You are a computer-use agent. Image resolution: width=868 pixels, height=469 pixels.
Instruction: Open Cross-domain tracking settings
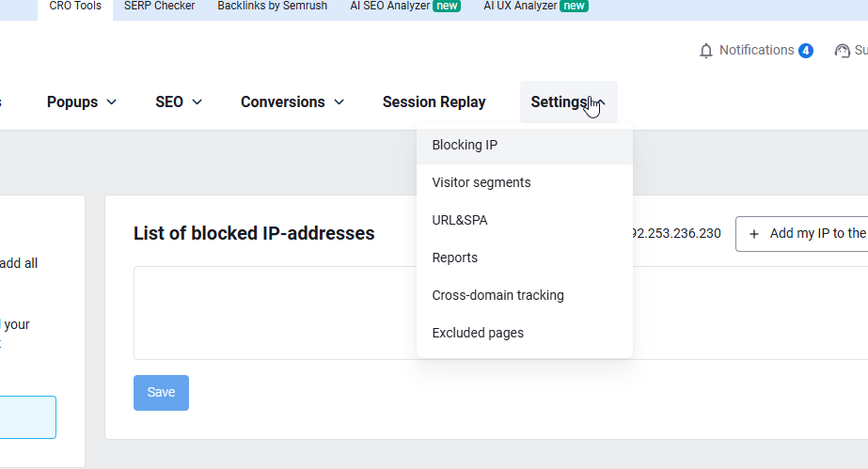[x=524, y=295]
